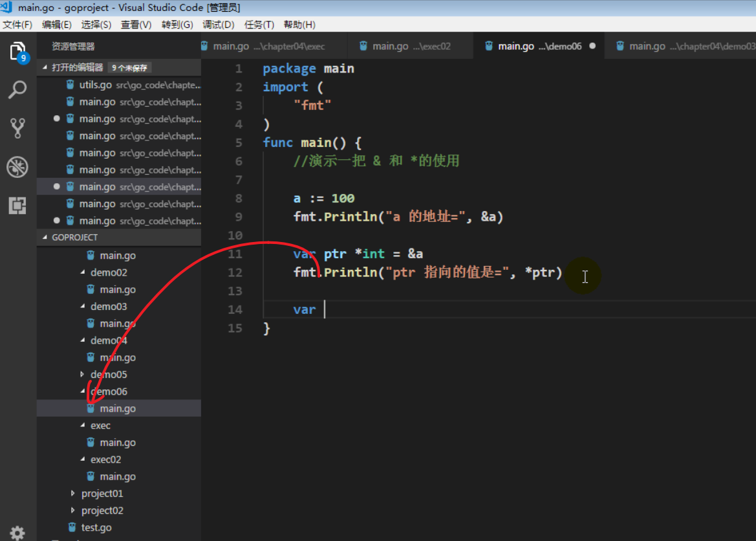Click the 资源管理器 panel title

(x=73, y=47)
